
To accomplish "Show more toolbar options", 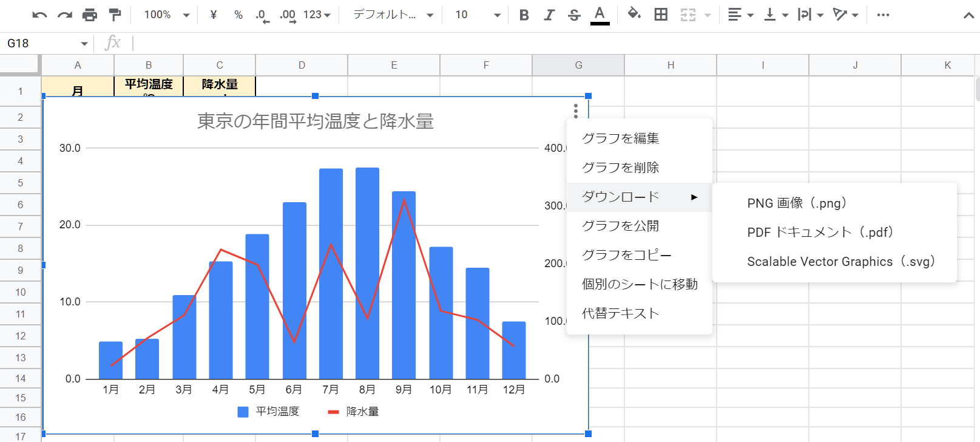I will tap(883, 15).
